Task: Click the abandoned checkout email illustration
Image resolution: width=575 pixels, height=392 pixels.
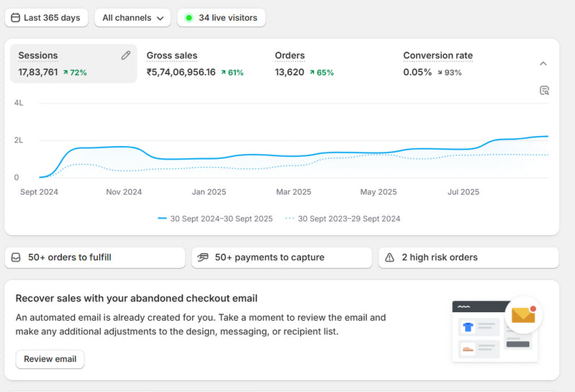Action: point(497,330)
